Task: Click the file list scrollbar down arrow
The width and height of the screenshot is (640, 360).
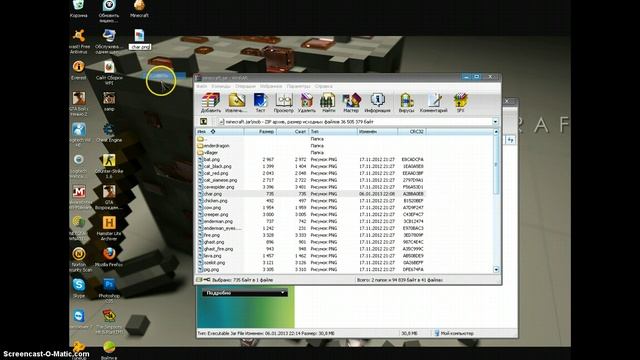Action: [496, 269]
